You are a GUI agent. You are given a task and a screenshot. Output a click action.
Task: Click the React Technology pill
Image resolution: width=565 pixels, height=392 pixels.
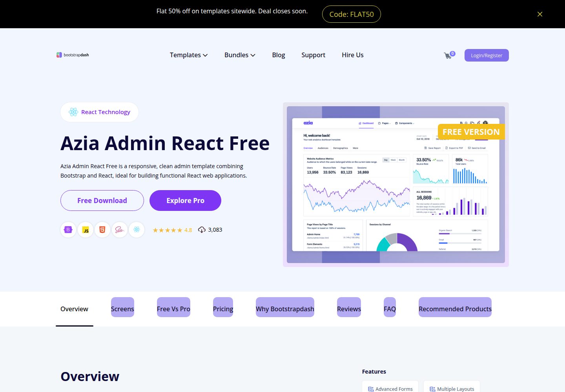(x=99, y=112)
